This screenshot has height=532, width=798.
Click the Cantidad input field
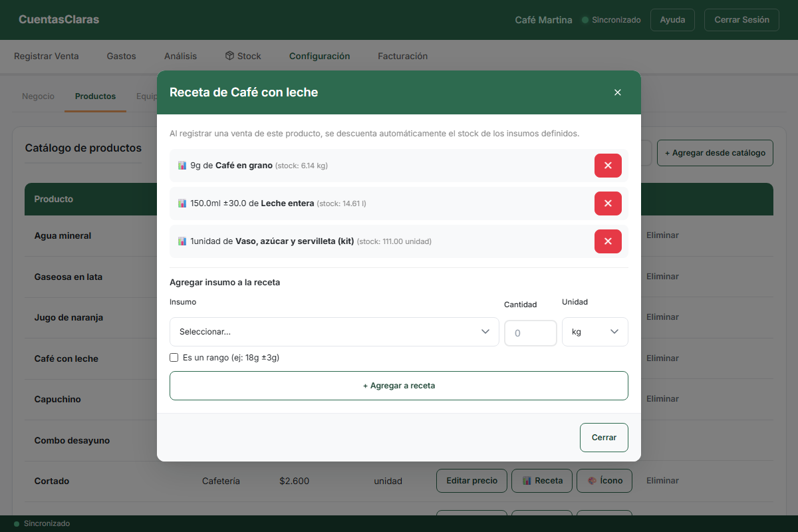point(530,333)
